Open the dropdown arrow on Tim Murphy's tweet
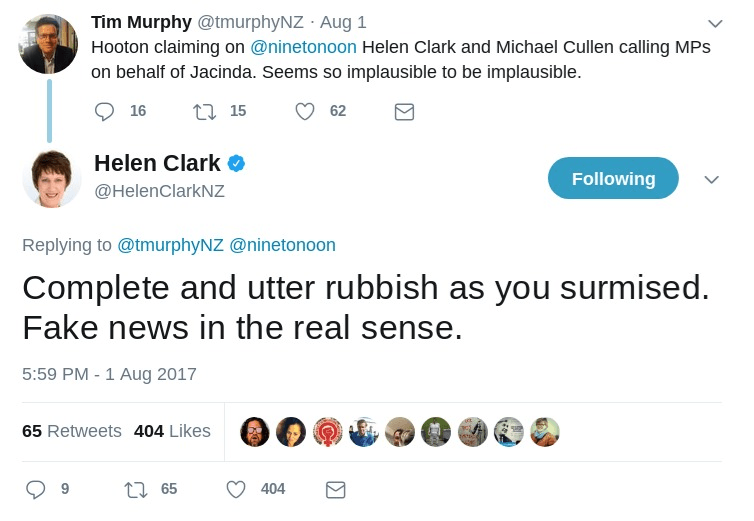 715,23
